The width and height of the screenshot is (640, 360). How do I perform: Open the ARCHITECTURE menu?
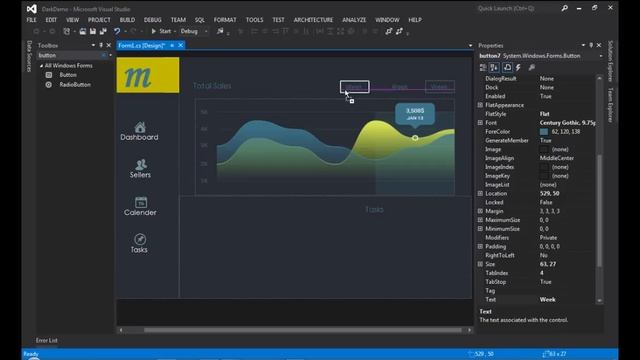pyautogui.click(x=313, y=20)
